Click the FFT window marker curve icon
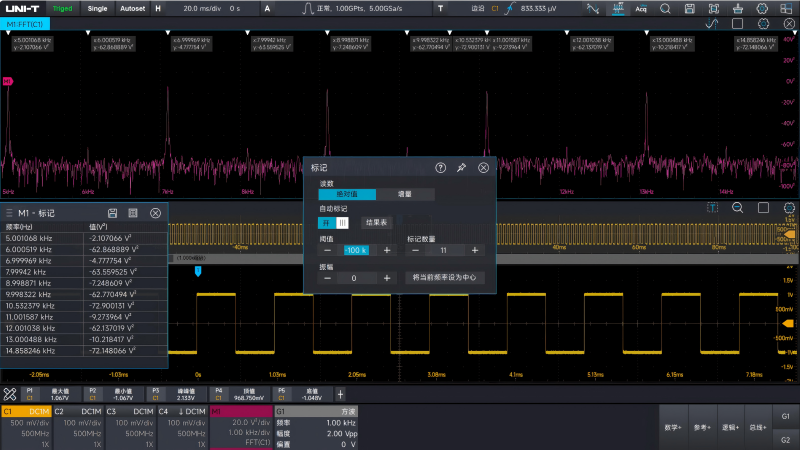800x450 pixels. pos(712,24)
